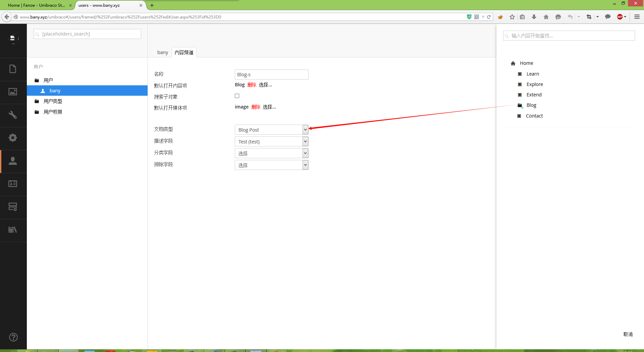Click the bookmarks list clipboard icon
Viewport: 644px width, 352px height.
click(x=522, y=17)
